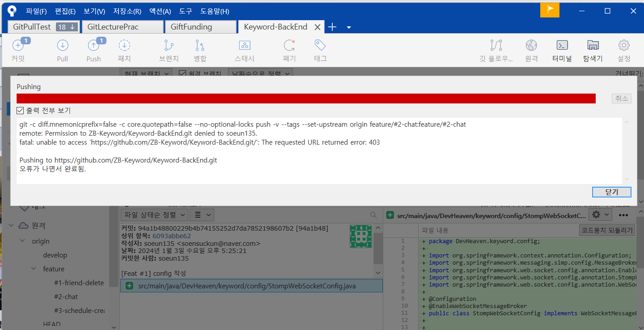Toggle 원격 브랜치 checkbox

click(x=182, y=73)
